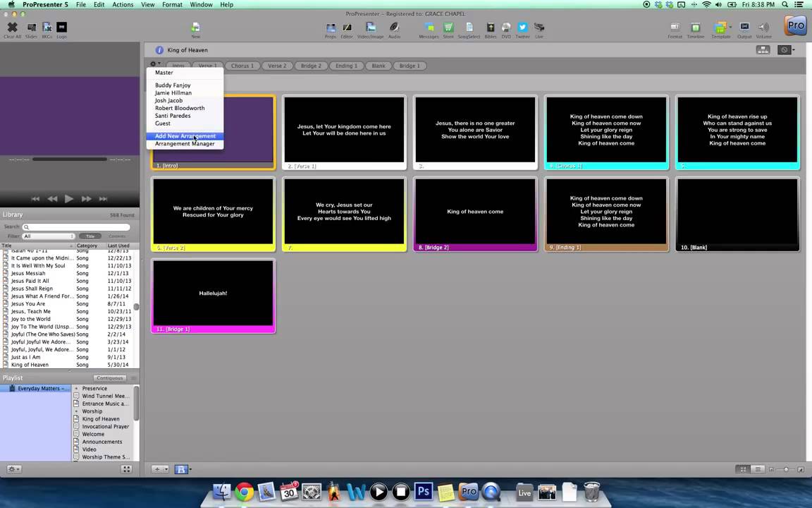This screenshot has width=812, height=508.
Task: Click the Verse 2 arrangement token
Action: tap(277, 66)
